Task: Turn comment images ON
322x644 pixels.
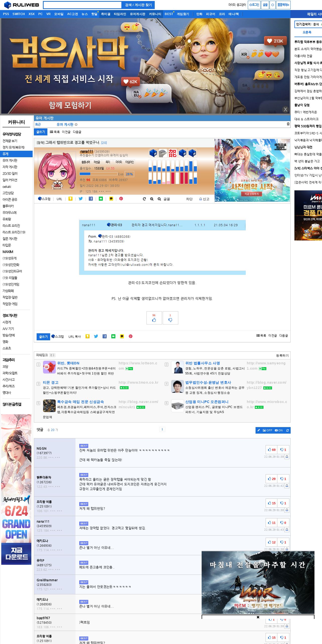Action: click(x=279, y=430)
